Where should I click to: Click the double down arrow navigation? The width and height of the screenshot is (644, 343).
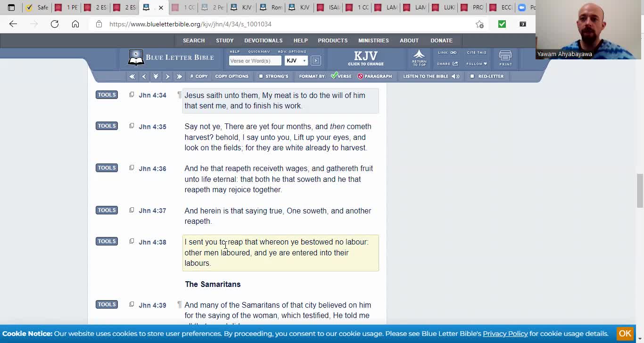(x=156, y=76)
